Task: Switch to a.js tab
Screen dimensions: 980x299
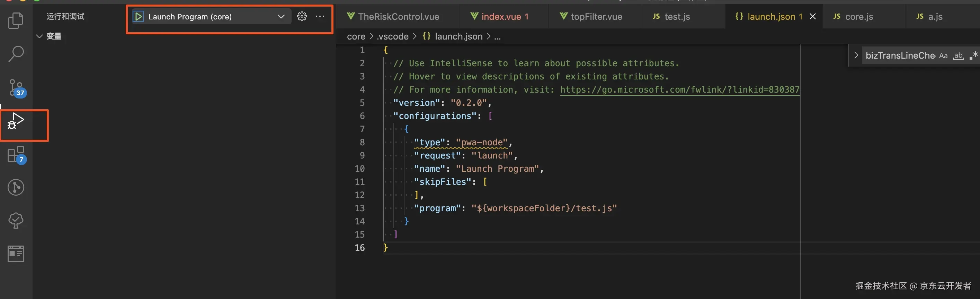Action: [x=943, y=17]
